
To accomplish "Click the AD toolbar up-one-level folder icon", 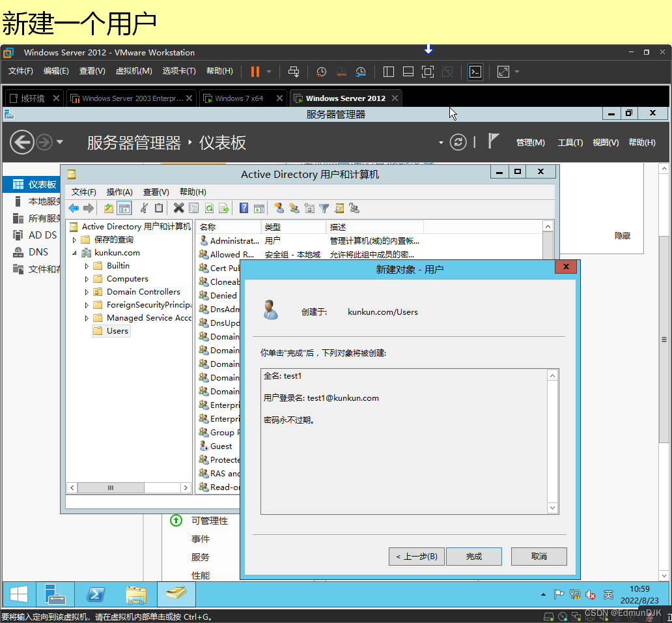I will coord(109,209).
